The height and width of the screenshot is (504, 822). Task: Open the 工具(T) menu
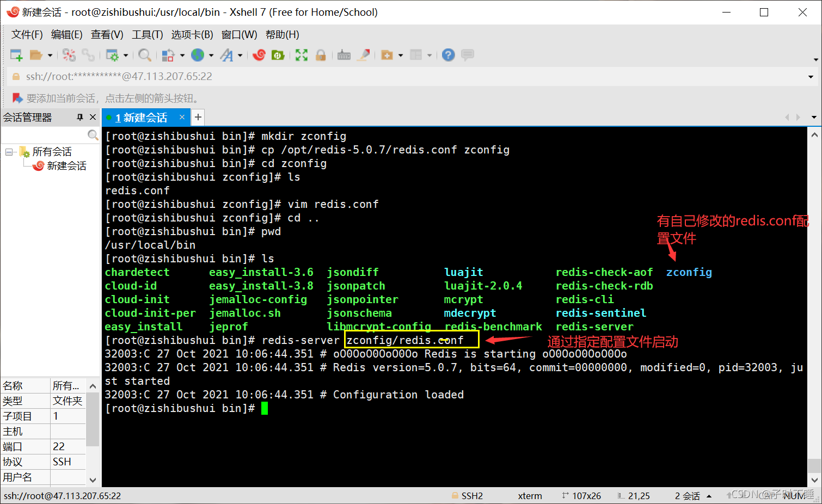click(148, 35)
